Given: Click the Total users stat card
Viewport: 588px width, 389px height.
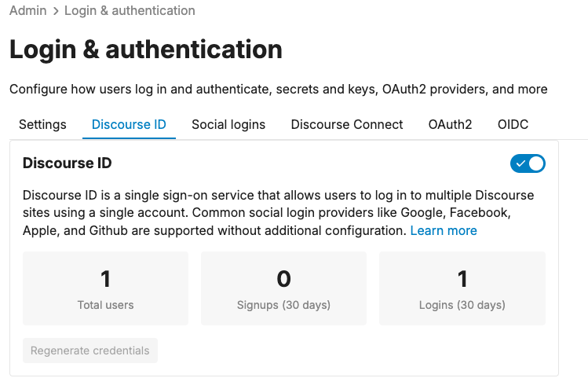Looking at the screenshot, I should pyautogui.click(x=105, y=288).
